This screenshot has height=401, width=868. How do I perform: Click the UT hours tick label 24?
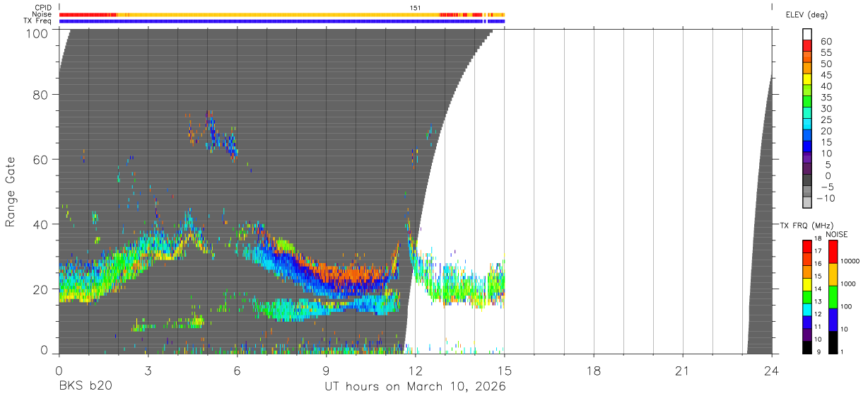click(771, 371)
